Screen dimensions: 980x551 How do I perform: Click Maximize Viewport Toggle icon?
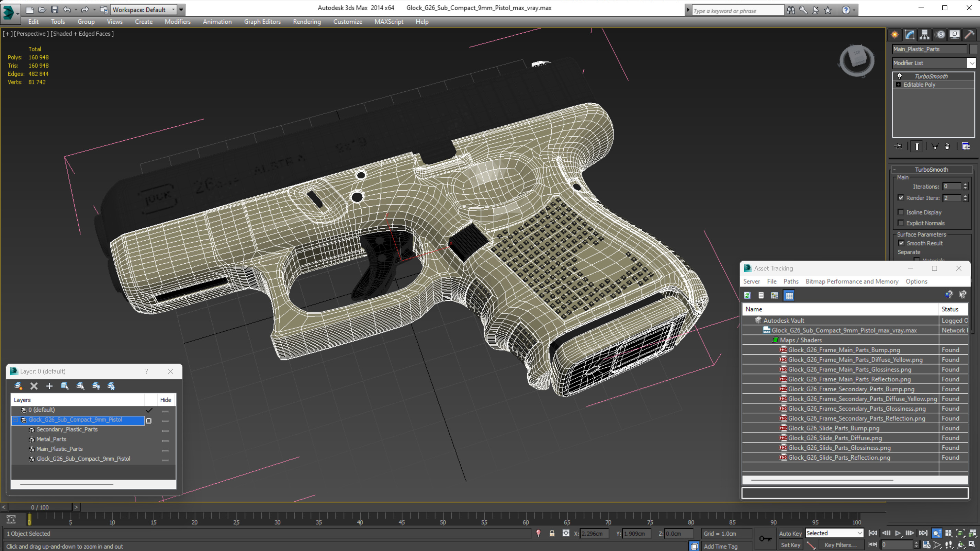click(x=972, y=544)
